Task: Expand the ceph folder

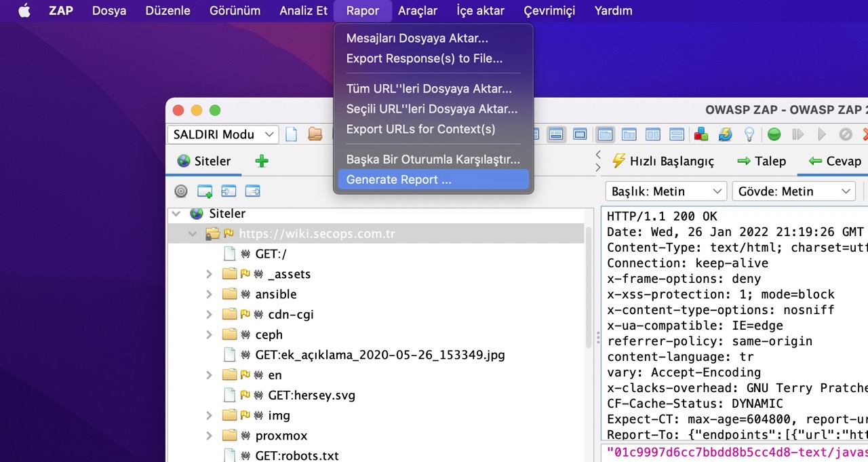Action: click(210, 334)
